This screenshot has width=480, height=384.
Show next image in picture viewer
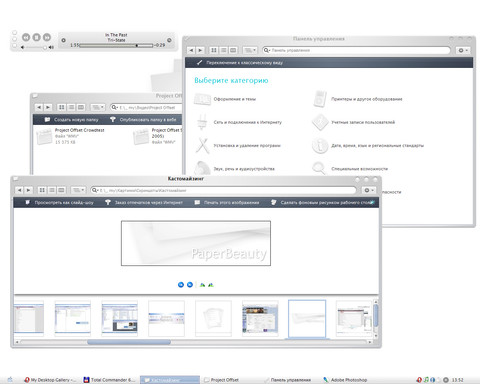pyautogui.click(x=190, y=285)
